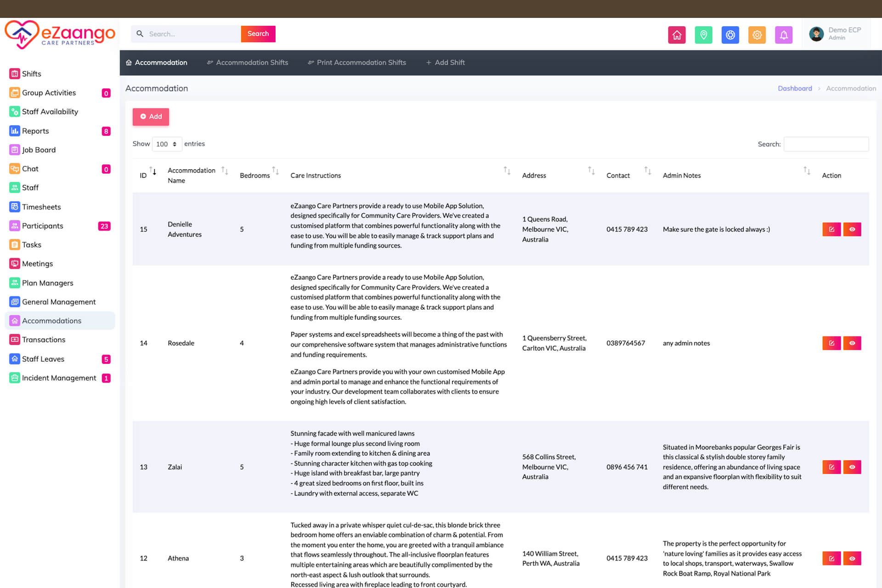Click the table Search input field
This screenshot has height=588, width=882.
pos(825,144)
